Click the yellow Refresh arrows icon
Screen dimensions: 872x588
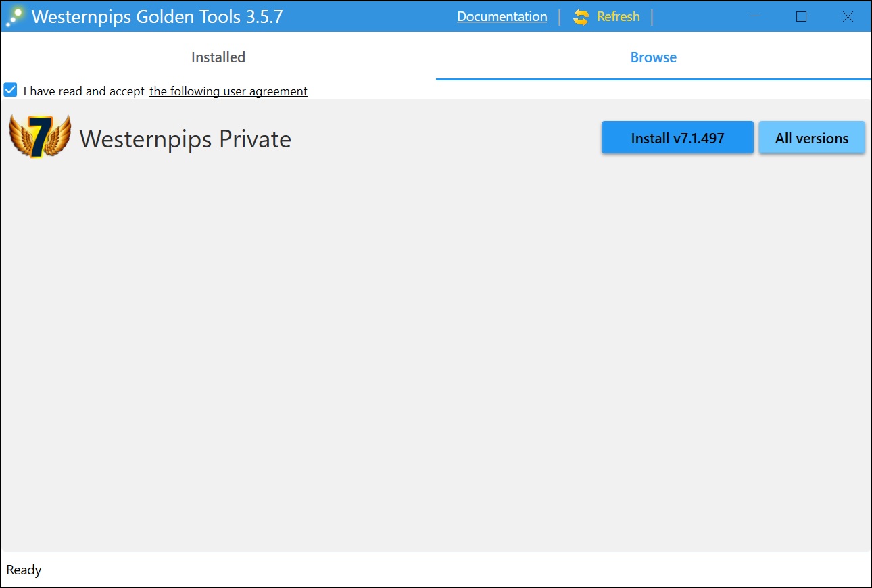coord(581,17)
